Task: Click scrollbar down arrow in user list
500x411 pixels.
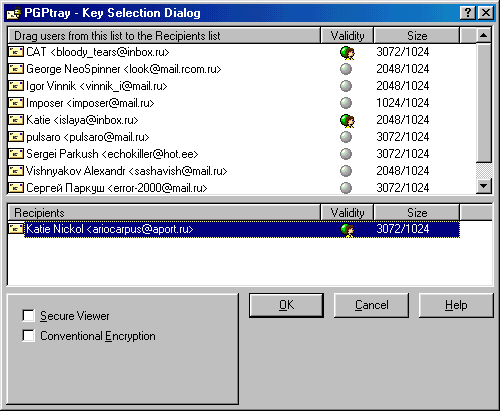Action: point(484,186)
